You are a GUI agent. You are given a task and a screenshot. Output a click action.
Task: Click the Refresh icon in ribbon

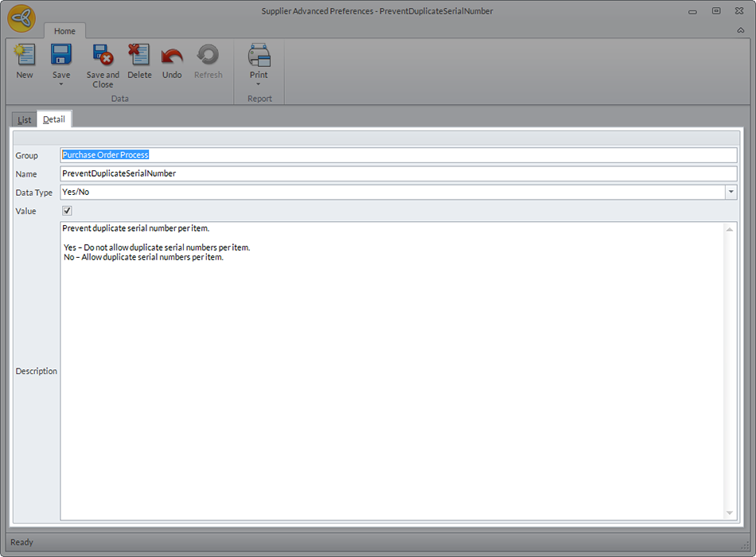click(208, 55)
